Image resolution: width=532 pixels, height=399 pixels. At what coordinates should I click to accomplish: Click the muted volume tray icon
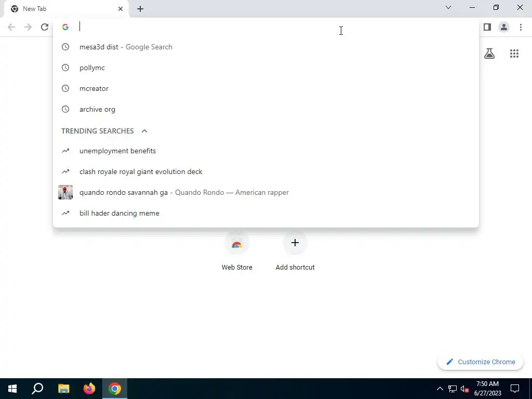pyautogui.click(x=465, y=389)
